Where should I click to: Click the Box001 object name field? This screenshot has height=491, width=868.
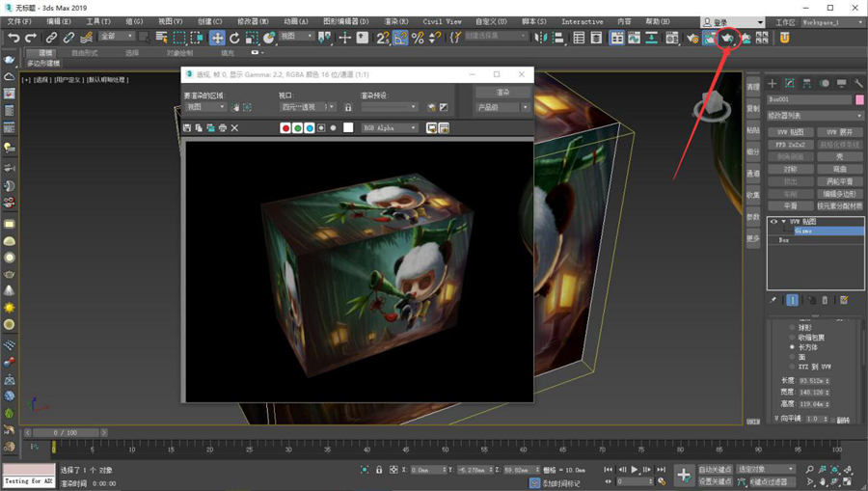809,99
